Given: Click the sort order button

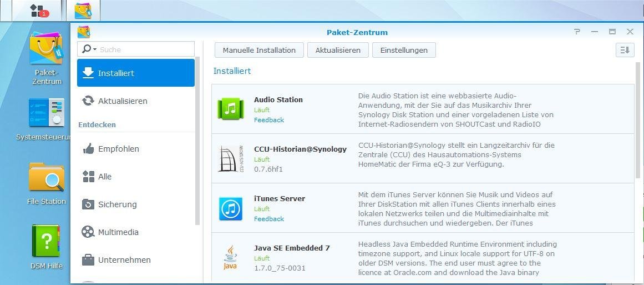Looking at the screenshot, I should pyautogui.click(x=625, y=50).
